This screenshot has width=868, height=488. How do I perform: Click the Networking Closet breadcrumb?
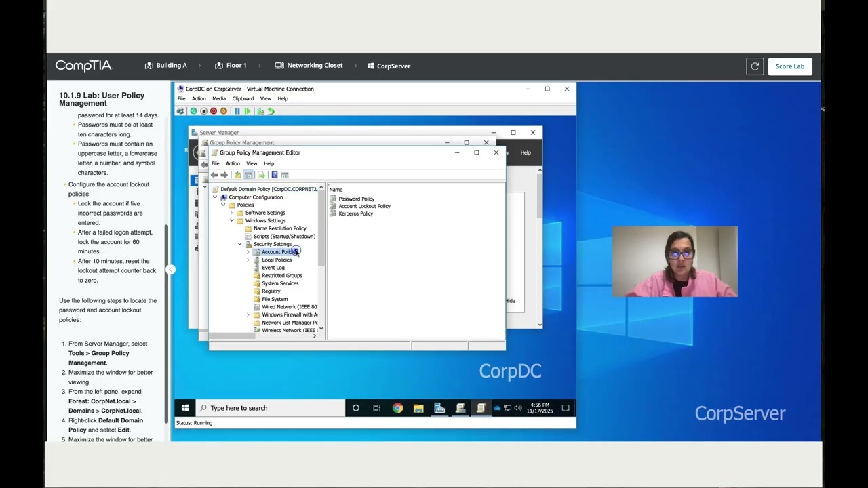click(309, 66)
